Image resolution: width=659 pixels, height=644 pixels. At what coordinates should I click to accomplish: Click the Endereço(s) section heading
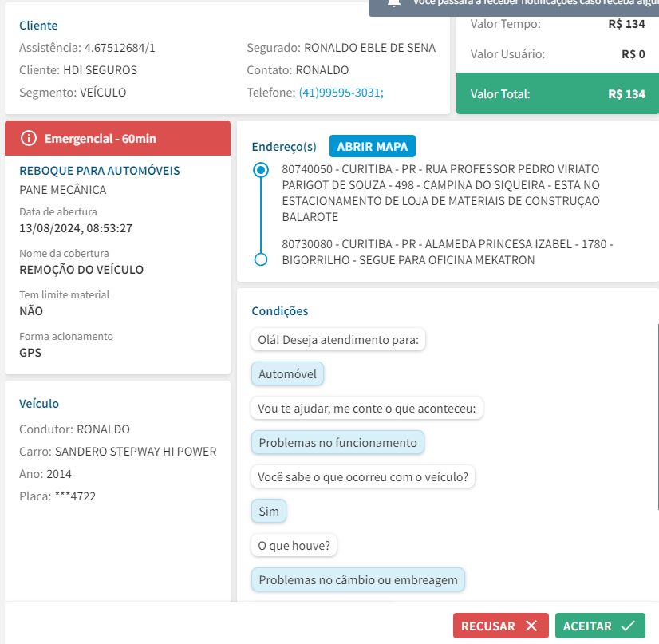(284, 147)
